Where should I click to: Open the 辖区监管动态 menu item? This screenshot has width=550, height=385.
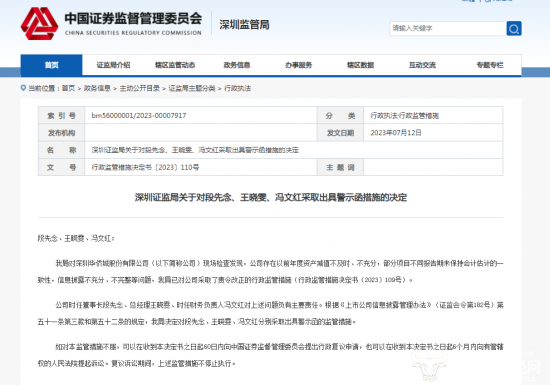pyautogui.click(x=175, y=65)
